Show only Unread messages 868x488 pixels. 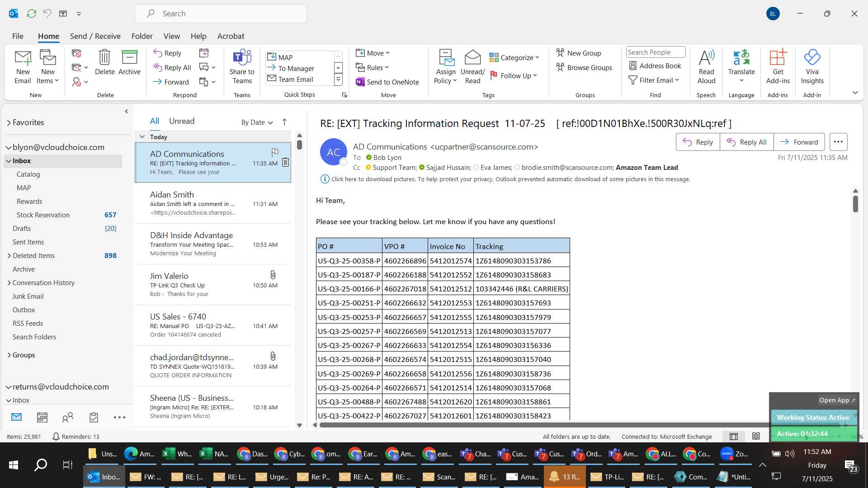pos(182,121)
